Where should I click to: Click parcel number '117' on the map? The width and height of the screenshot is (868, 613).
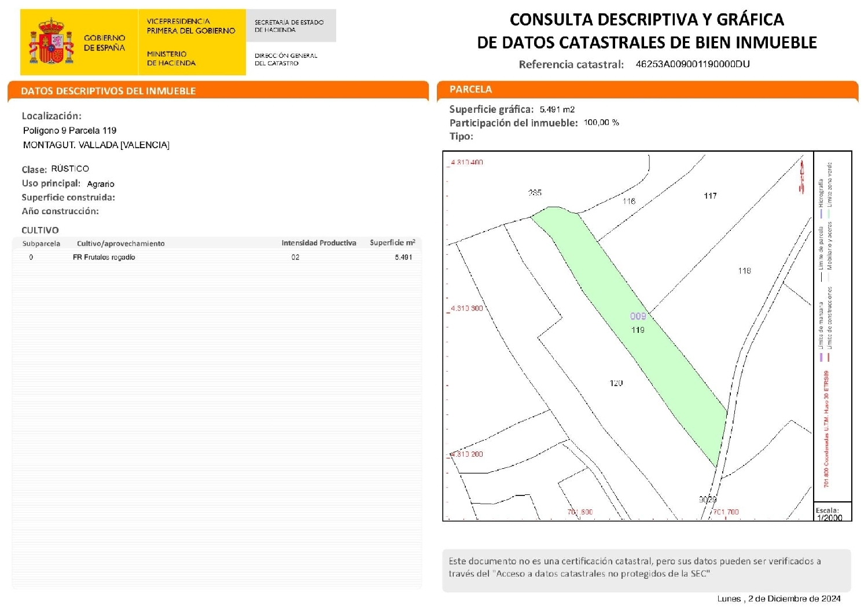(711, 196)
